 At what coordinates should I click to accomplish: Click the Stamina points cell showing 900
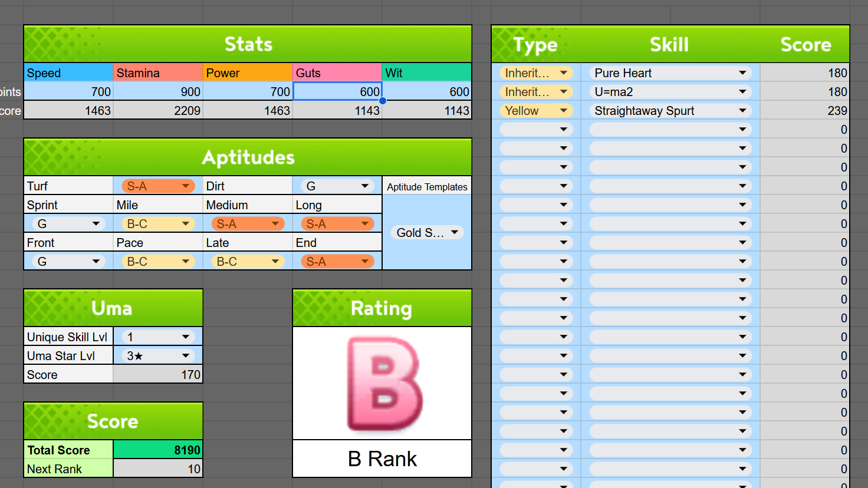(158, 91)
